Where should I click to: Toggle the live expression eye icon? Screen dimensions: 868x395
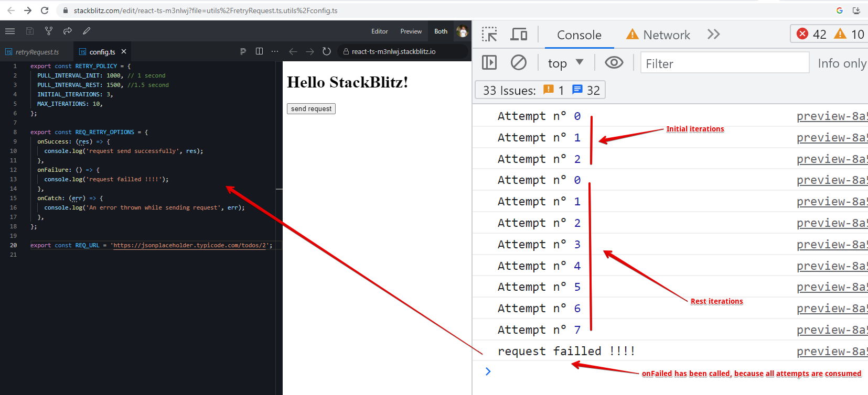(614, 63)
